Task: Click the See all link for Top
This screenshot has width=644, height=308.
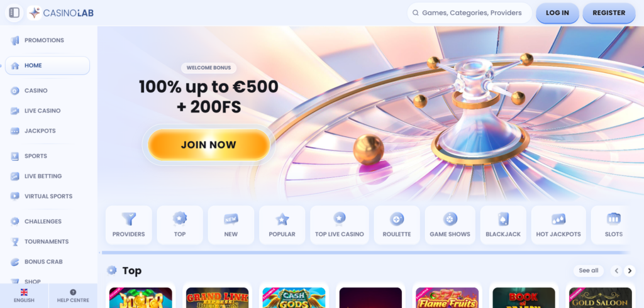Action: click(589, 271)
